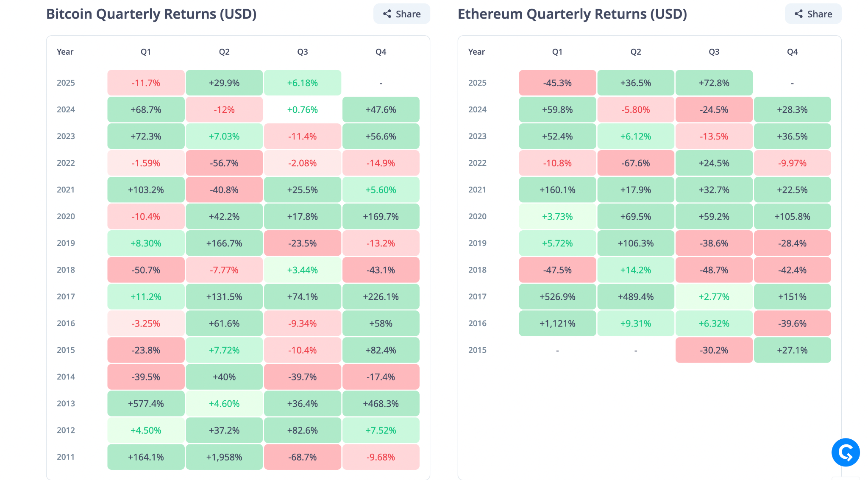Select Bitcoin 2012 Q3 cell +82.6%

[303, 430]
